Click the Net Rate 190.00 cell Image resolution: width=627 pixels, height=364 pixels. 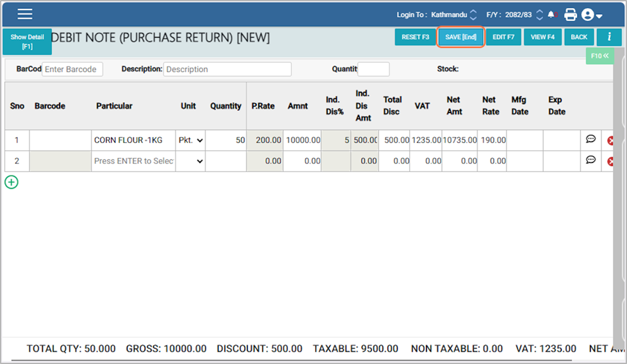point(492,140)
